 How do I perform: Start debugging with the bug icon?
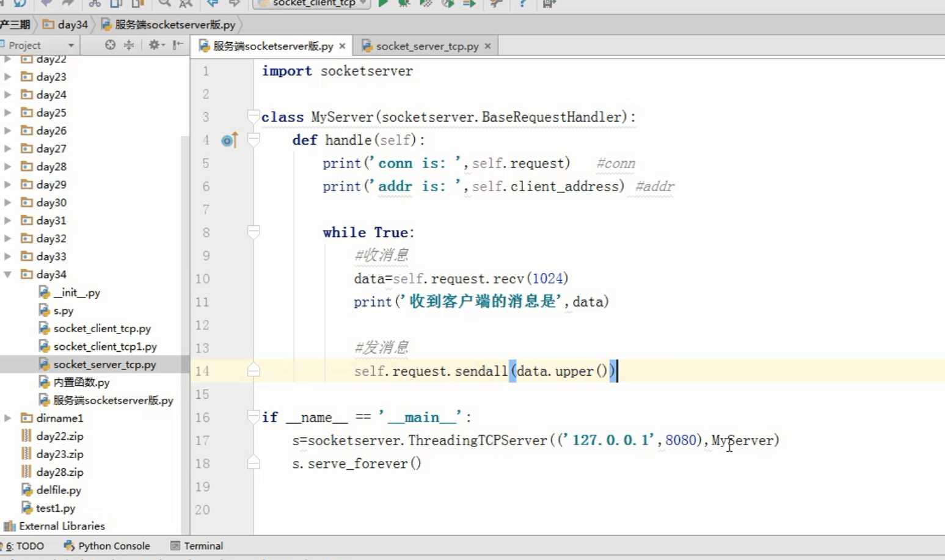click(404, 4)
